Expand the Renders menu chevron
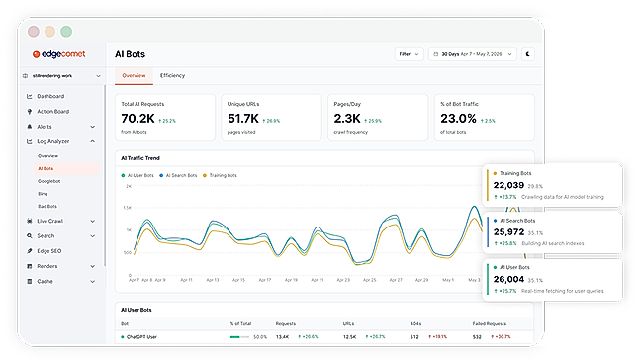 pyautogui.click(x=93, y=266)
